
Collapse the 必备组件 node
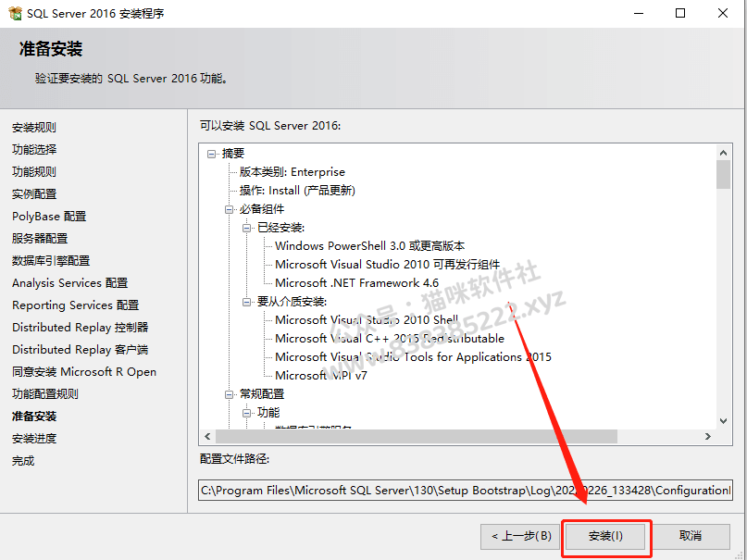click(x=230, y=209)
